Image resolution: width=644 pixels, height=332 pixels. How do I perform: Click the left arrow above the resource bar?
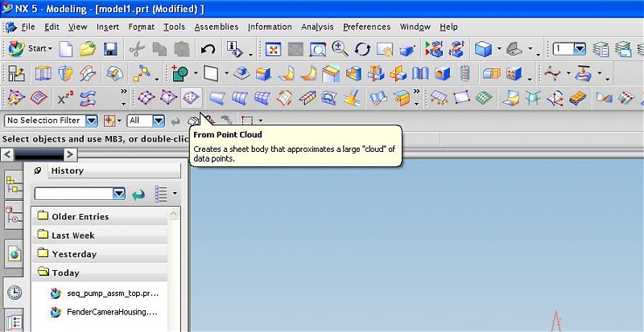click(x=7, y=154)
